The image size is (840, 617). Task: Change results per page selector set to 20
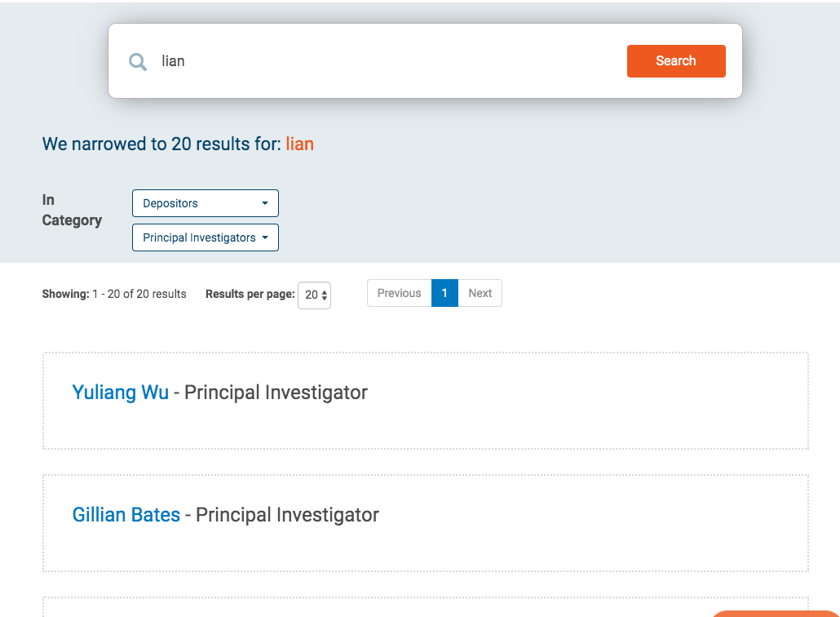315,295
